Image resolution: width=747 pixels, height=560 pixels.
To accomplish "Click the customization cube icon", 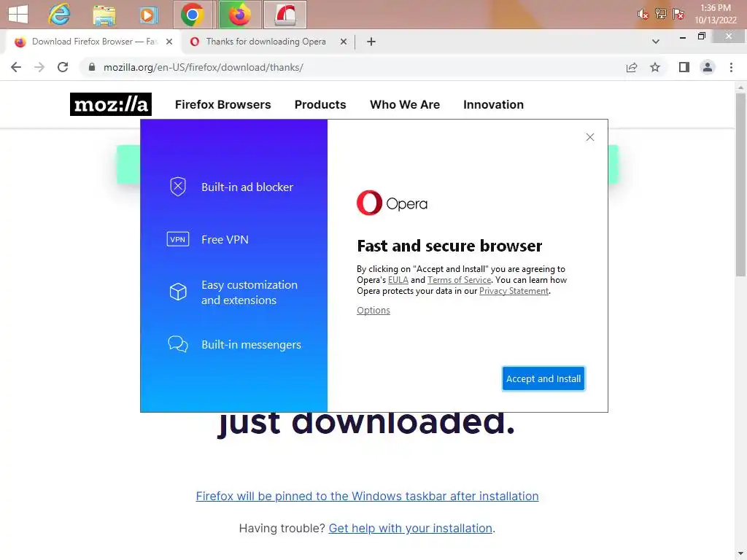I will click(x=178, y=292).
